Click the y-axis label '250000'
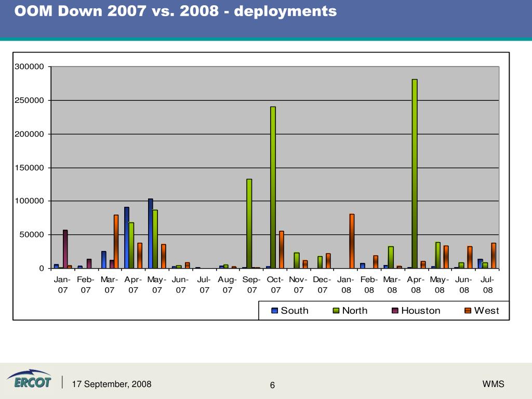The height and width of the screenshot is (399, 532). 29,100
